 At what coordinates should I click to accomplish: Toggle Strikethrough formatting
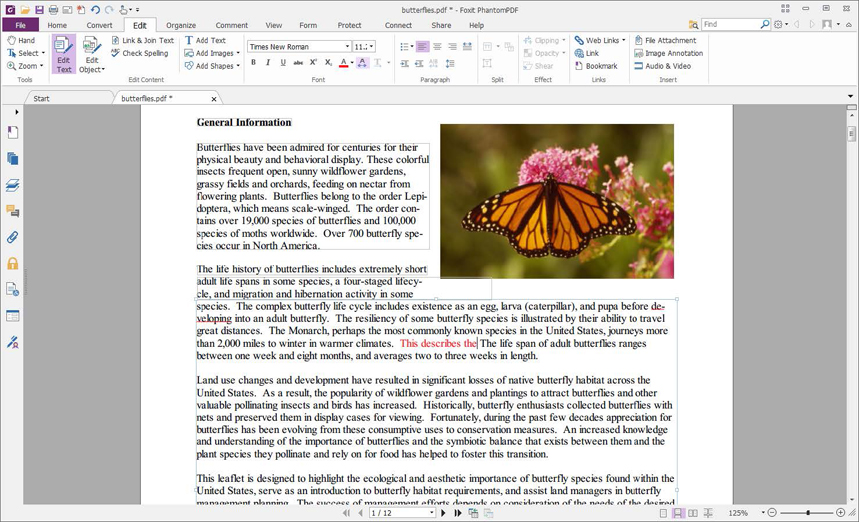(x=298, y=62)
